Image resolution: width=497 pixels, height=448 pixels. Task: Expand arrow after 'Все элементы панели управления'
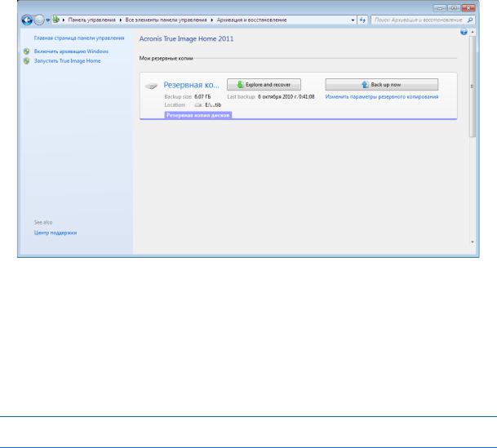[x=211, y=20]
